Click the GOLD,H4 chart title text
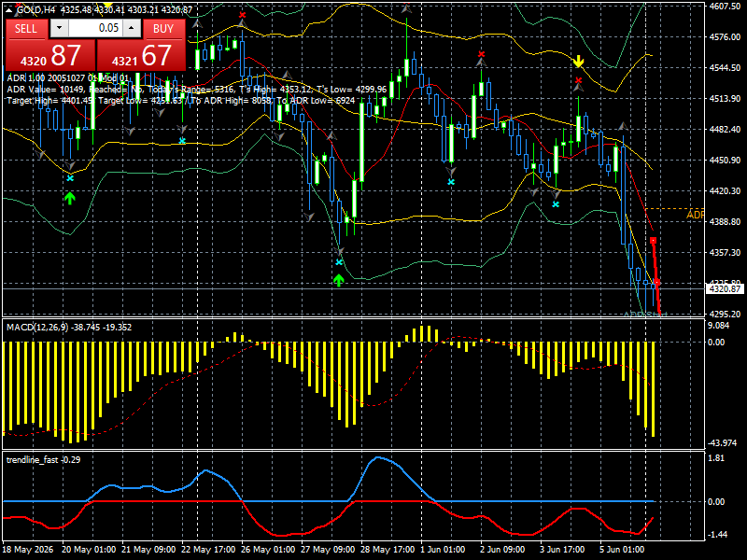The image size is (747, 560). [x=36, y=9]
